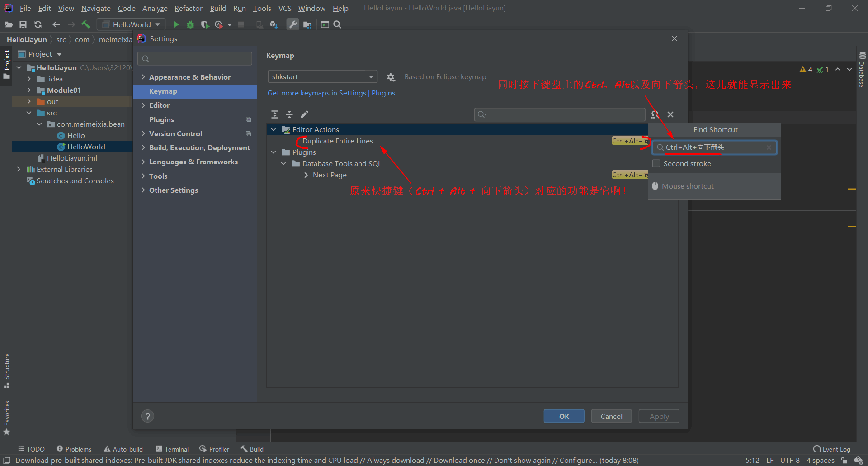The height and width of the screenshot is (466, 868).
Task: Click the Save All toolbar icon
Action: click(23, 24)
